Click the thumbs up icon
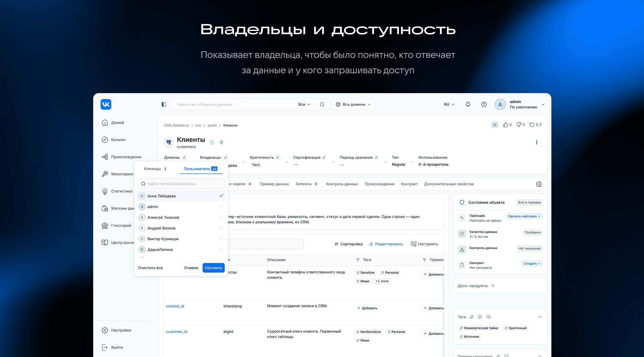 click(x=506, y=125)
